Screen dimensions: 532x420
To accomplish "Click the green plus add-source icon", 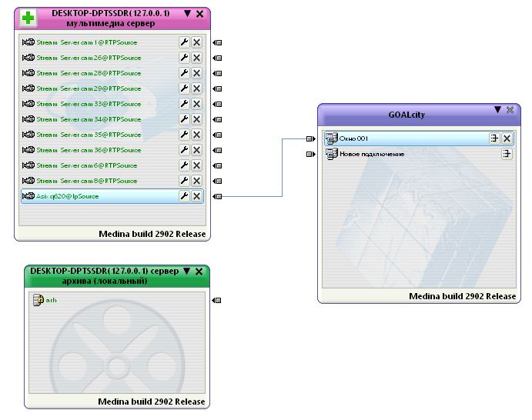I will 28,18.
